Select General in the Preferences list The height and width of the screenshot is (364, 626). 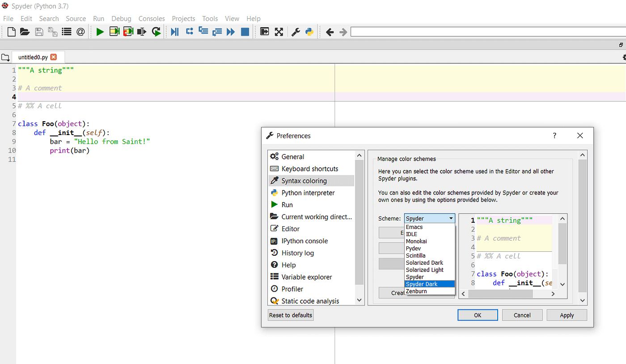[311, 157]
